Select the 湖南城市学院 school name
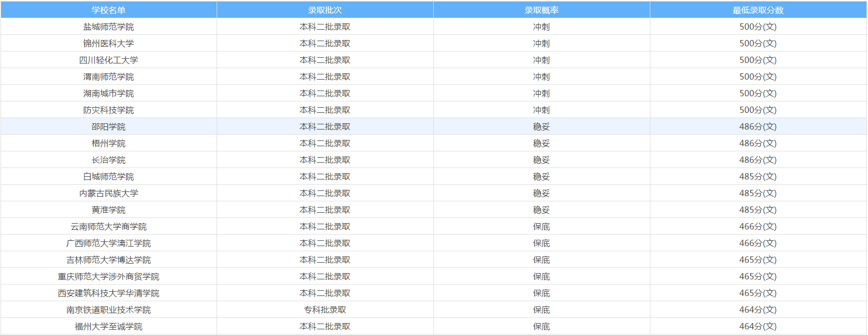 [108, 93]
